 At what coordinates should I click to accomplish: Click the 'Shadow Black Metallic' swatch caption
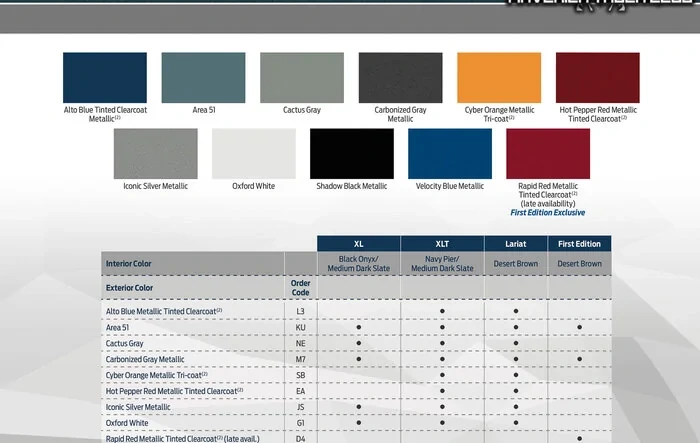(352, 186)
